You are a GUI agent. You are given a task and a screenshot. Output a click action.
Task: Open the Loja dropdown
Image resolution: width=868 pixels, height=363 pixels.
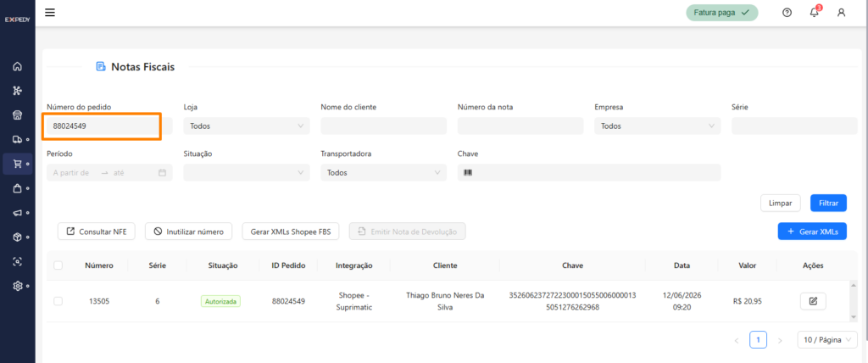coord(247,126)
